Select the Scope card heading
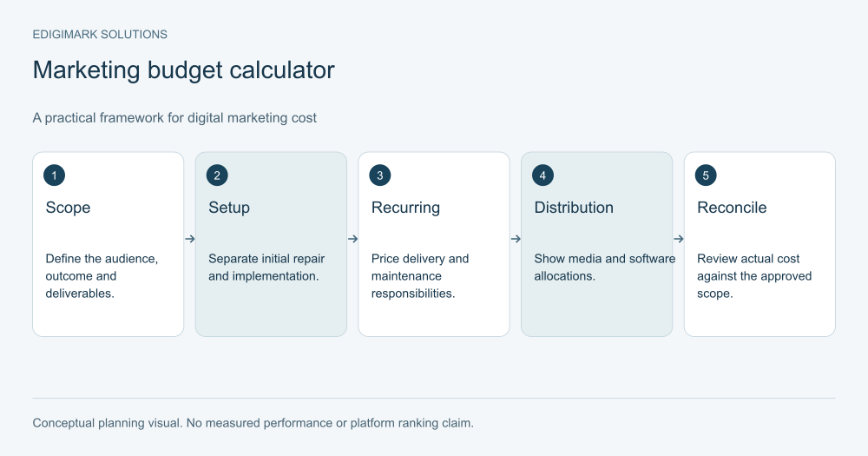 click(x=68, y=208)
